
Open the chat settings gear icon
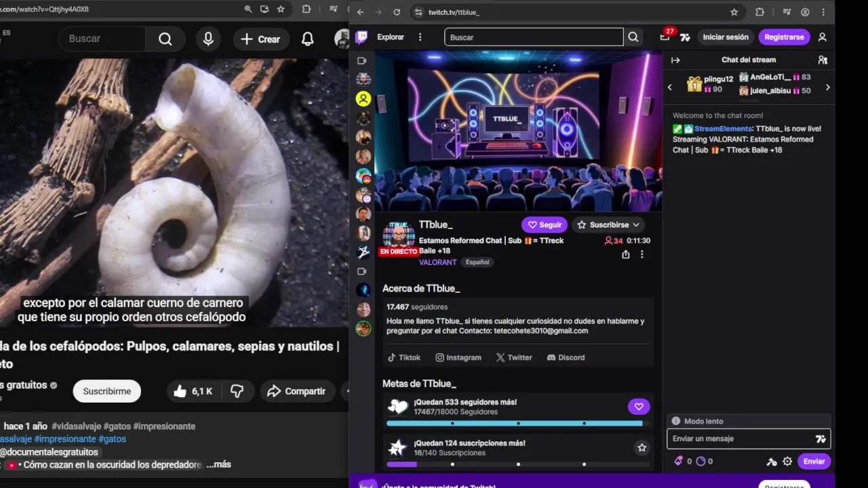787,462
